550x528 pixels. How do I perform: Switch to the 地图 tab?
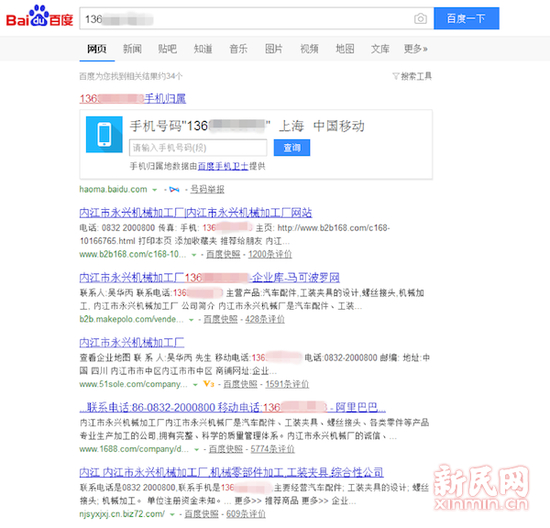[x=345, y=49]
